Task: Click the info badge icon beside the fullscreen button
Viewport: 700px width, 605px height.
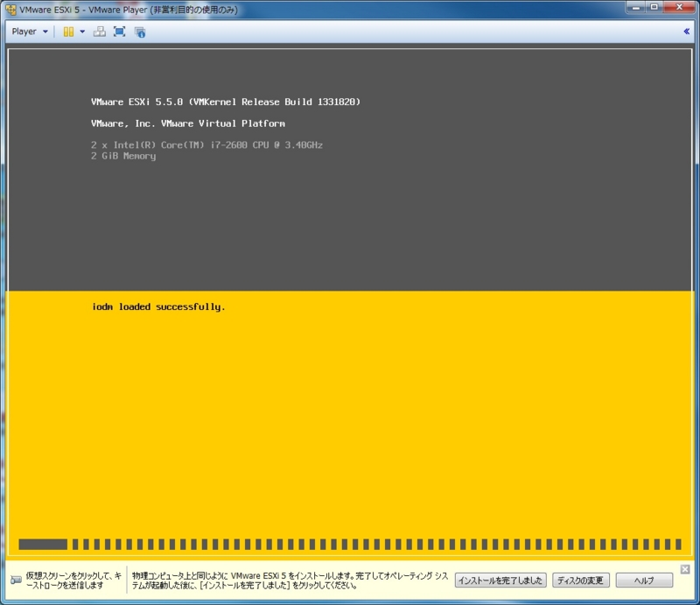Action: coord(138,32)
